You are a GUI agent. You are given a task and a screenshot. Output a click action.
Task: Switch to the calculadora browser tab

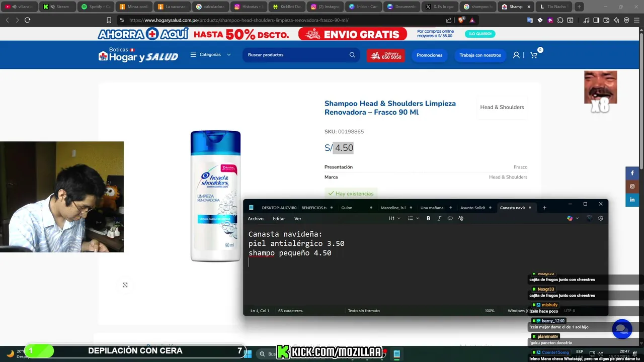(210, 7)
